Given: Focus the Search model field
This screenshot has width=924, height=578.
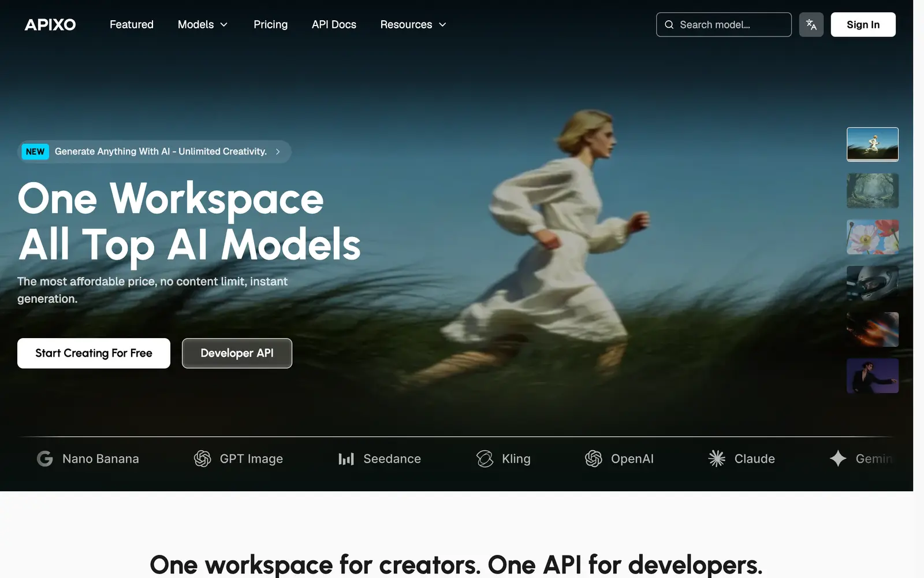Looking at the screenshot, I should pos(724,24).
